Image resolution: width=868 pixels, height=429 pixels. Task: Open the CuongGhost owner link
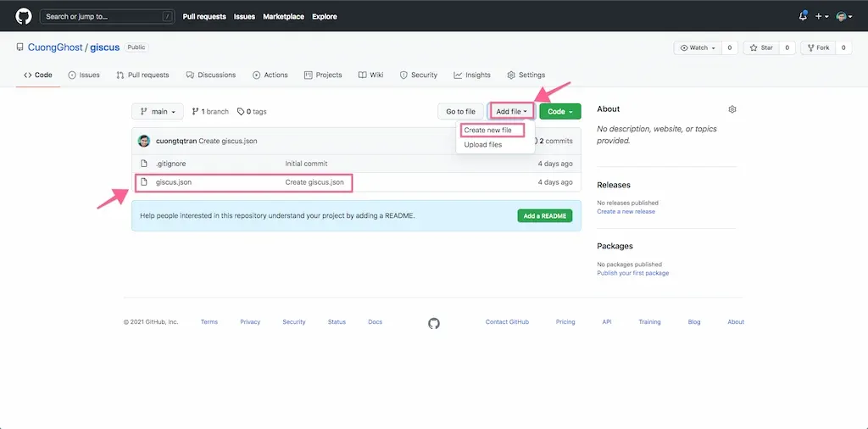[55, 47]
